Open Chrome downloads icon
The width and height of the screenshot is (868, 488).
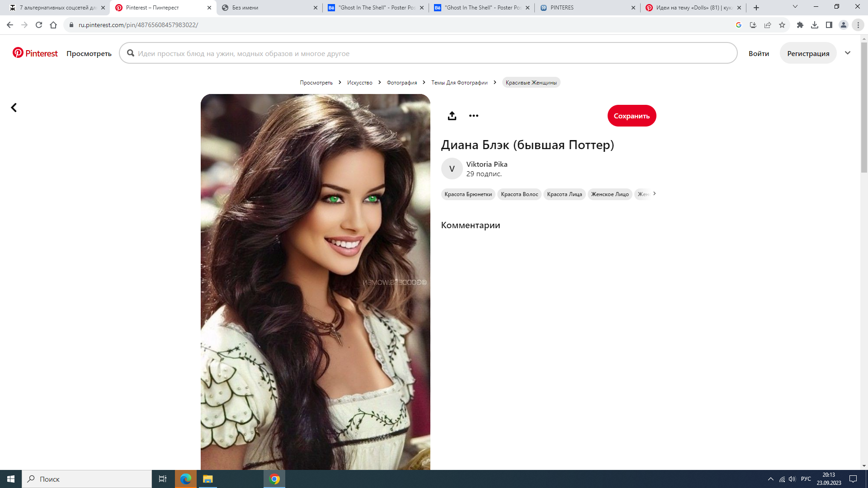click(815, 25)
